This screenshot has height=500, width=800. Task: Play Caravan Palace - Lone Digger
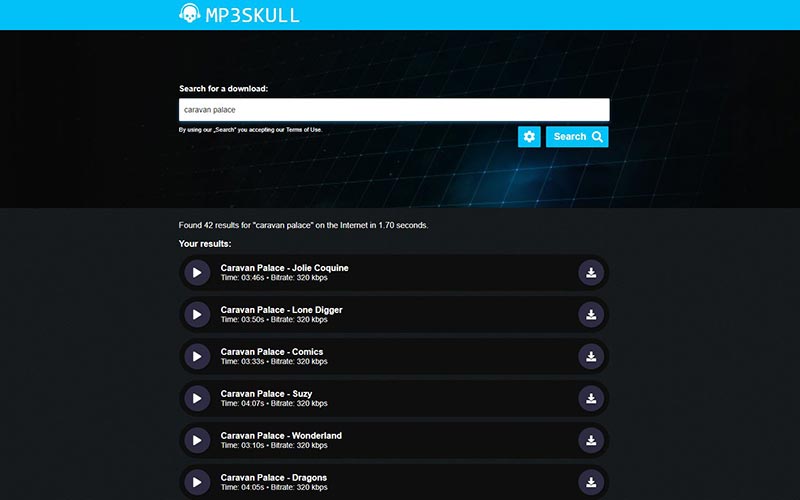[x=197, y=314]
